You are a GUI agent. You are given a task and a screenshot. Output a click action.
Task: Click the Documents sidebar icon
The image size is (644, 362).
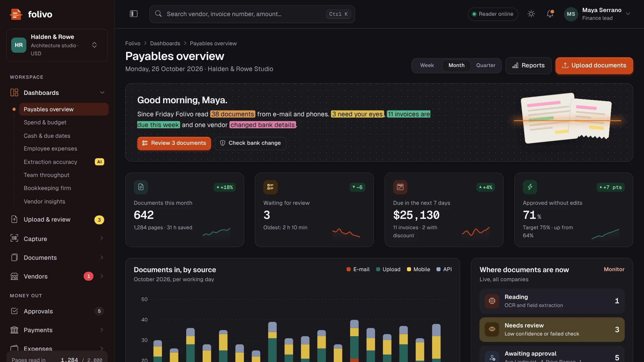coord(14,257)
